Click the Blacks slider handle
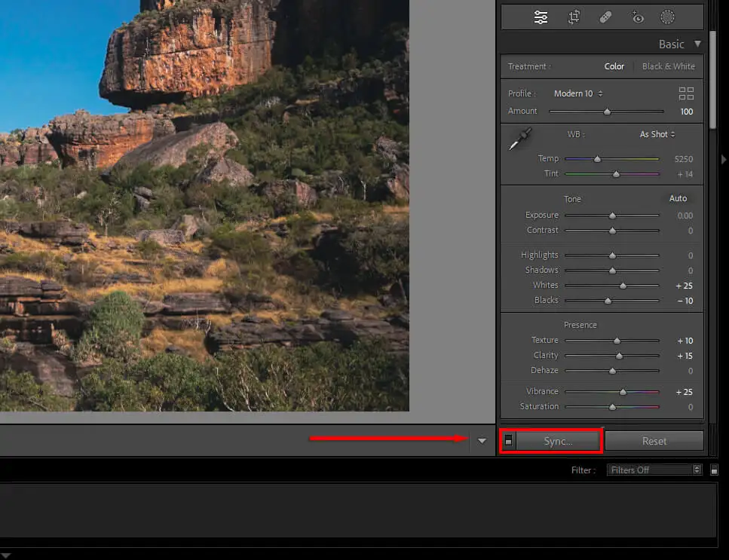Image resolution: width=729 pixels, height=560 pixels. point(608,301)
